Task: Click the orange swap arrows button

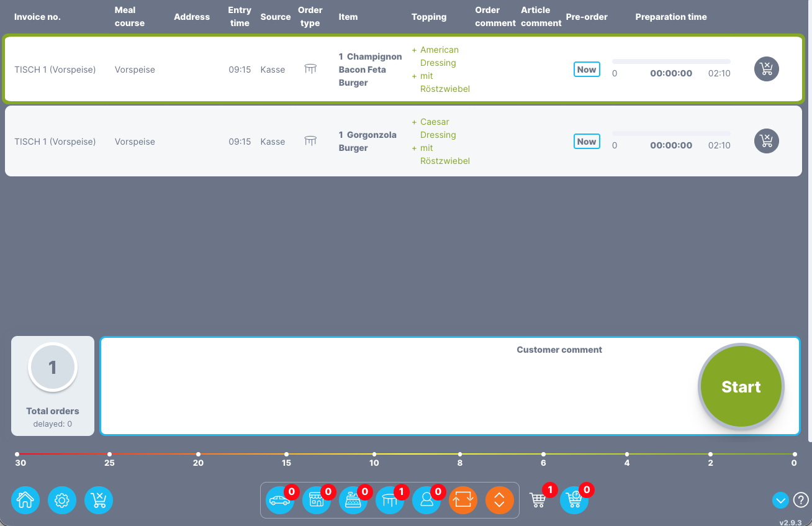Action: click(463, 500)
